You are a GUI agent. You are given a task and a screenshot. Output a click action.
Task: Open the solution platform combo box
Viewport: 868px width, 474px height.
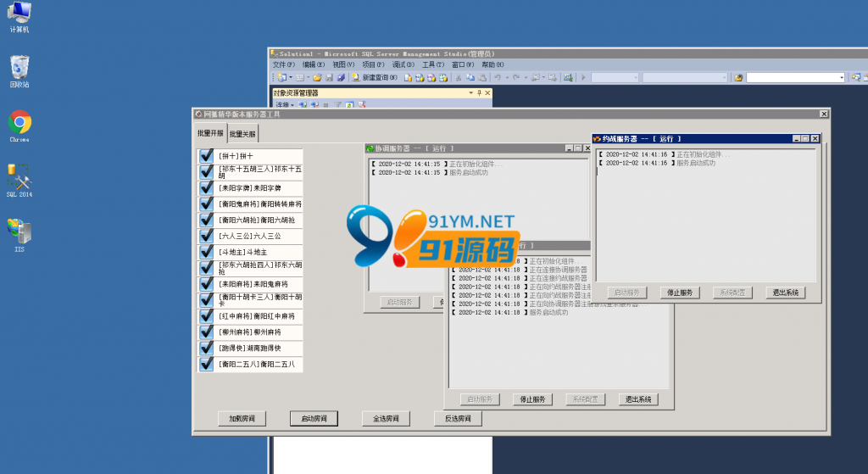(x=685, y=77)
